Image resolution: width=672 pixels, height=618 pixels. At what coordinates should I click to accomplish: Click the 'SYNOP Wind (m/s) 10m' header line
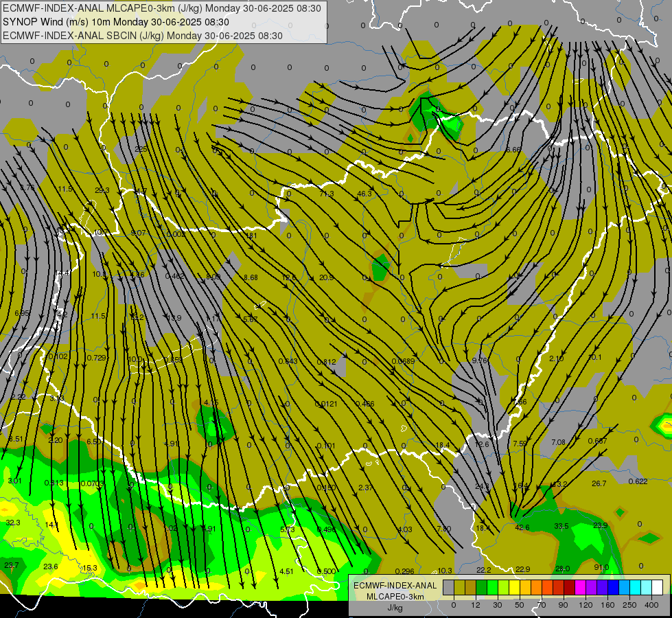[x=116, y=22]
